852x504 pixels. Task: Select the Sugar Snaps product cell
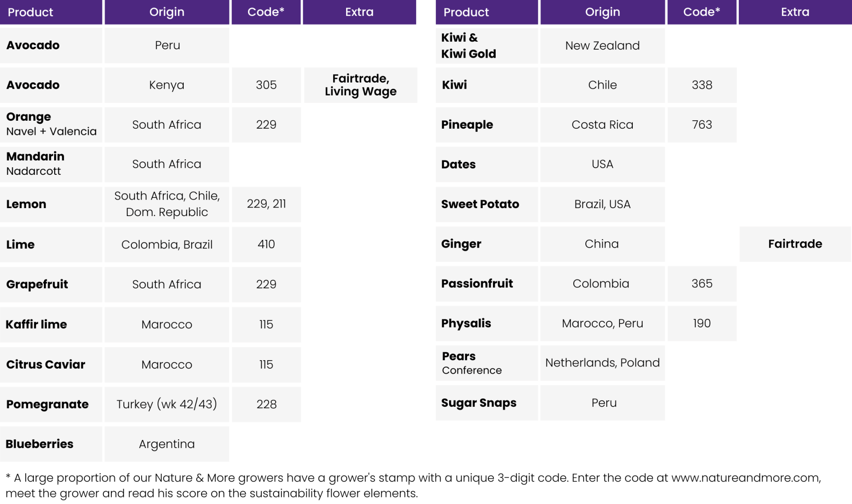pos(487,403)
